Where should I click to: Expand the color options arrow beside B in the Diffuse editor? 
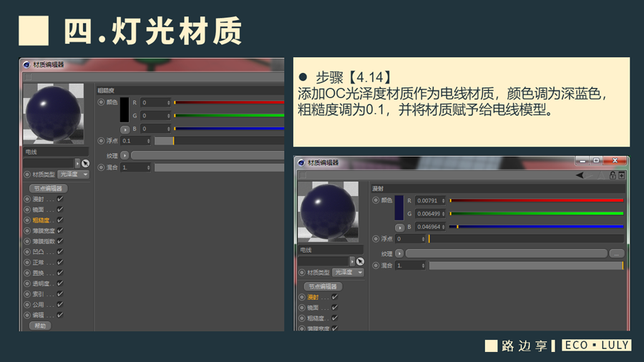coord(399,228)
